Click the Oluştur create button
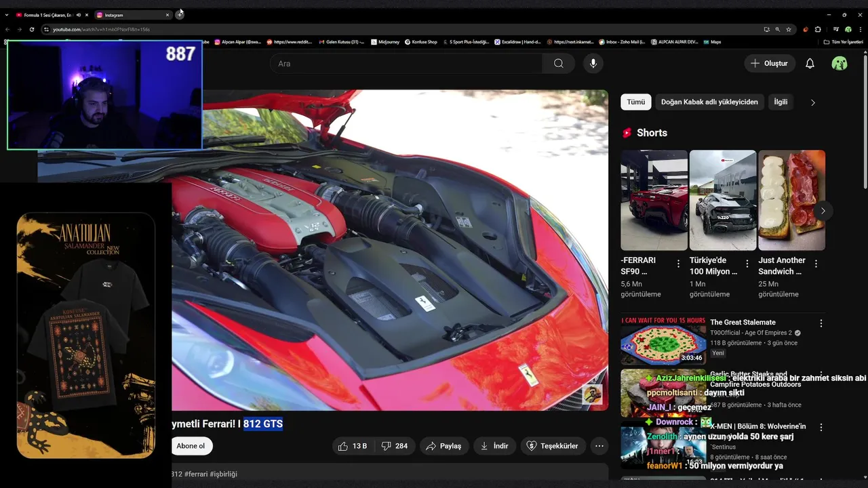The width and height of the screenshot is (868, 488). 769,63
